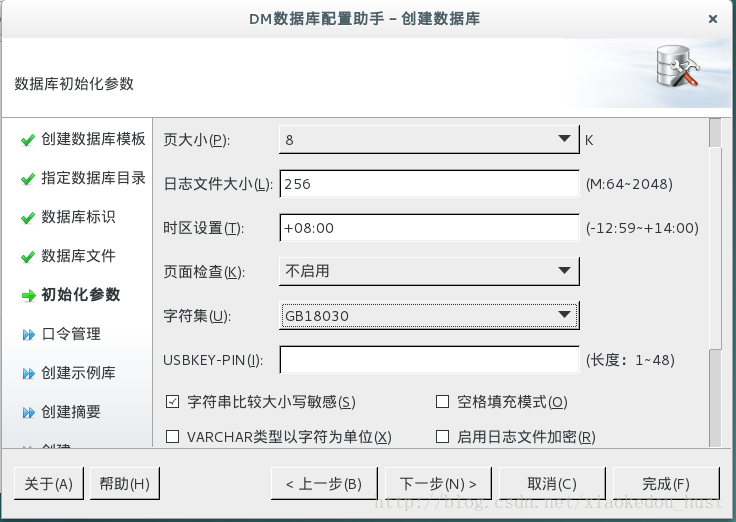Image resolution: width=736 pixels, height=522 pixels.
Task: Click the (M:64~2048) range hint
Action: (629, 184)
